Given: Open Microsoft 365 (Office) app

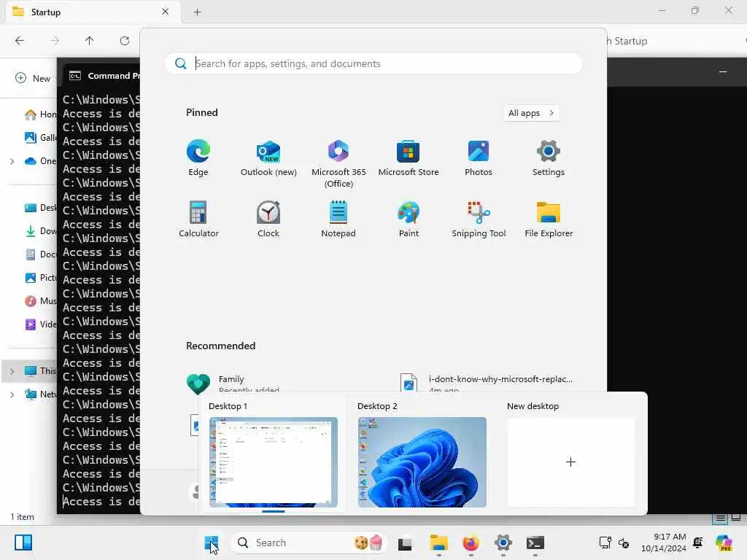Looking at the screenshot, I should (338, 164).
